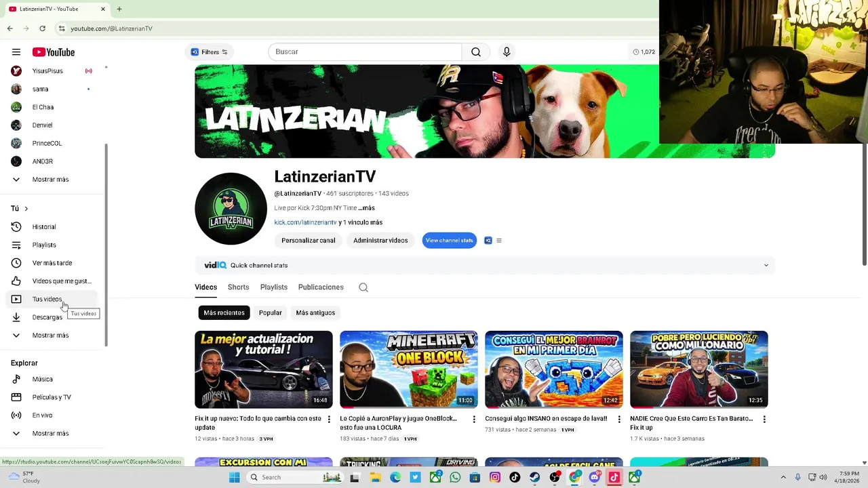
Task: Go back with the browser back arrow
Action: coord(10,28)
